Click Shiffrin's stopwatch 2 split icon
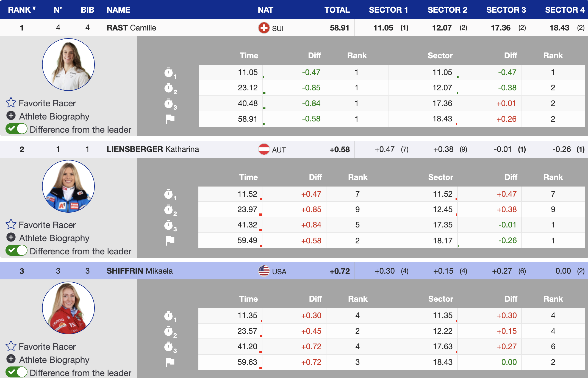Viewport: 588px width, 378px height. 169,332
